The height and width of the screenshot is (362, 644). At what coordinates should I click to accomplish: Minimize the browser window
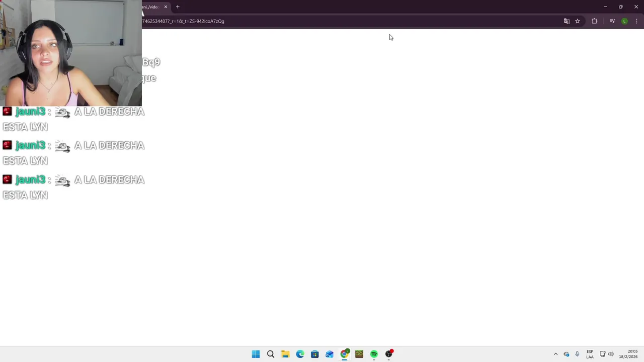605,7
